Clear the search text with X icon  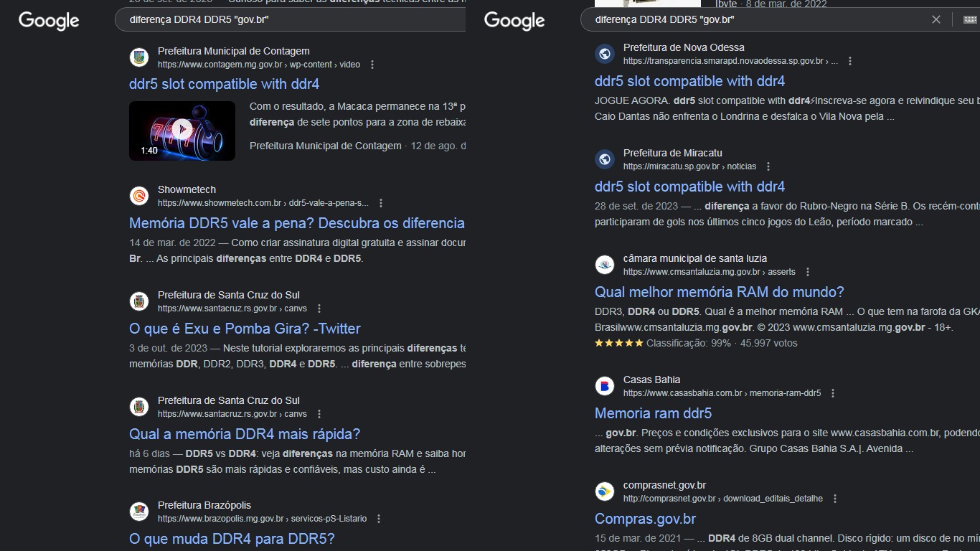pyautogui.click(x=936, y=19)
